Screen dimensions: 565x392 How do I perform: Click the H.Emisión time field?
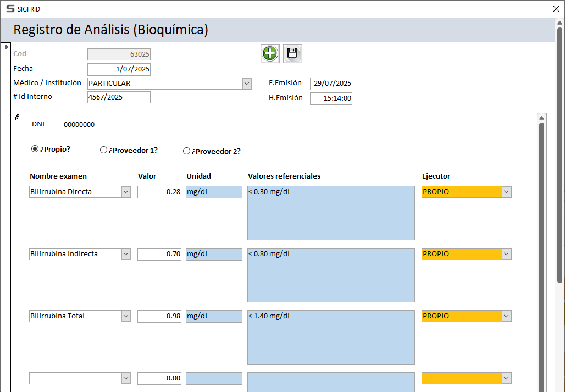pyautogui.click(x=331, y=98)
